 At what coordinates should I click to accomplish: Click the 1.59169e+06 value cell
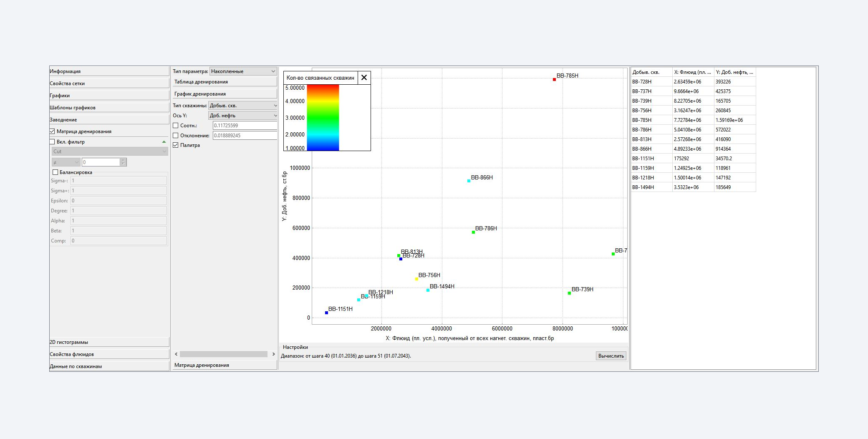(x=735, y=120)
